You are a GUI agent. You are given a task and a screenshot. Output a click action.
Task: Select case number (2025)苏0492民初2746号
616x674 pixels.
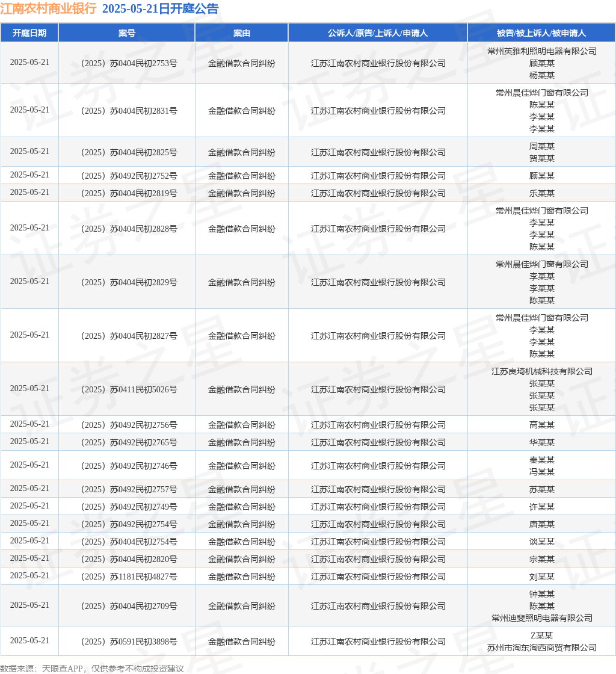pos(129,466)
